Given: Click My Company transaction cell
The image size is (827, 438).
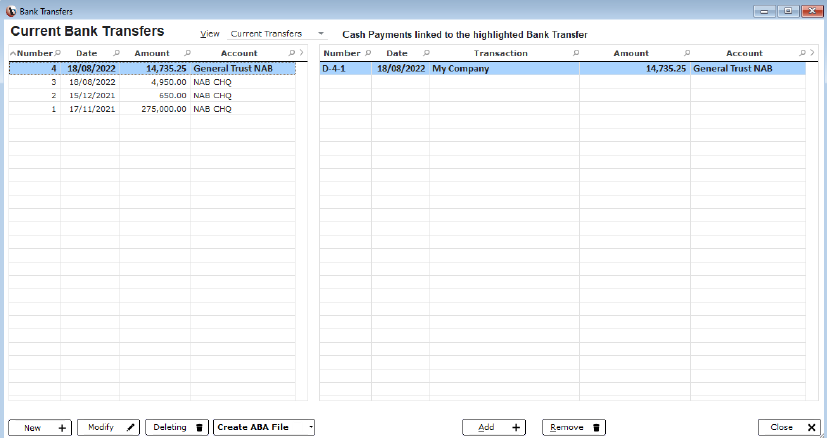Looking at the screenshot, I should pos(460,69).
